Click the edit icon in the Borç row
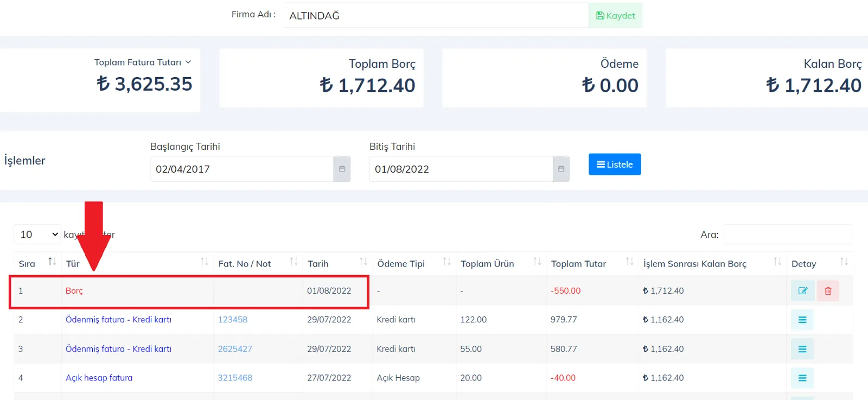868x400 pixels. [802, 291]
